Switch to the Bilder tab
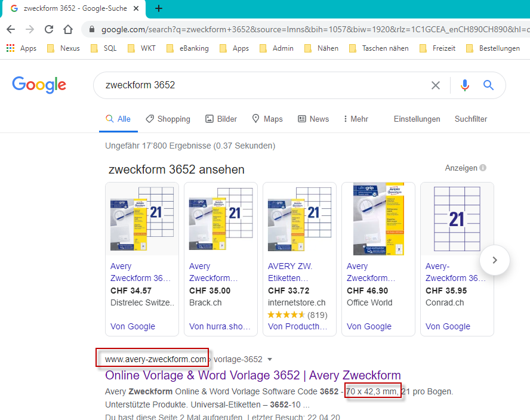Viewport: 530px width, 420px height. (x=221, y=119)
